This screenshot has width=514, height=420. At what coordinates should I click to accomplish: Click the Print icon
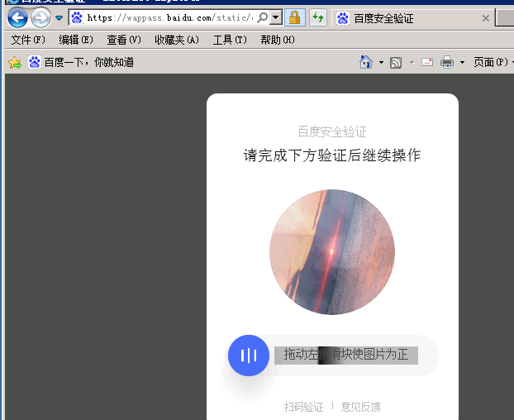447,62
